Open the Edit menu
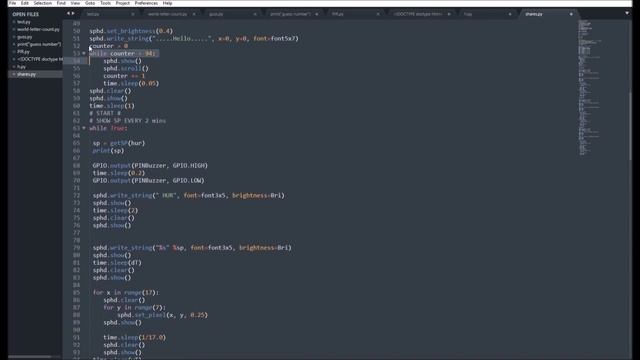 (x=24, y=3)
